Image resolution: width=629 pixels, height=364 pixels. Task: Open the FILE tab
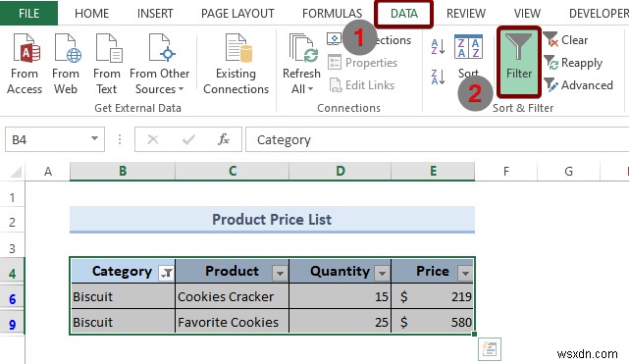[x=28, y=13]
